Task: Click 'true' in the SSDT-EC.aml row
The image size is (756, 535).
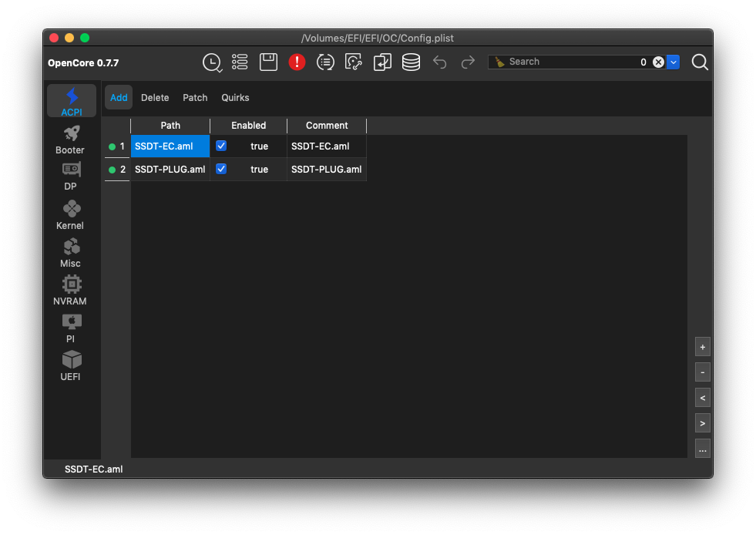Action: point(260,146)
